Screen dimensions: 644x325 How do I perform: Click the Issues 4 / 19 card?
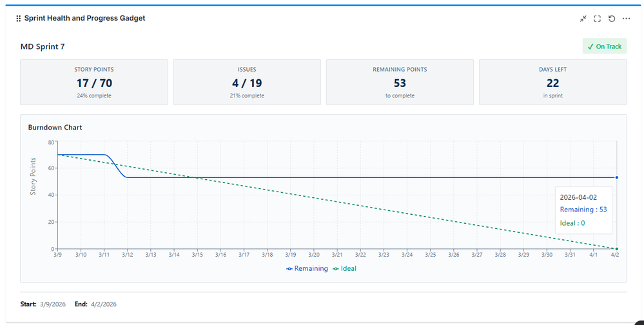click(x=247, y=82)
